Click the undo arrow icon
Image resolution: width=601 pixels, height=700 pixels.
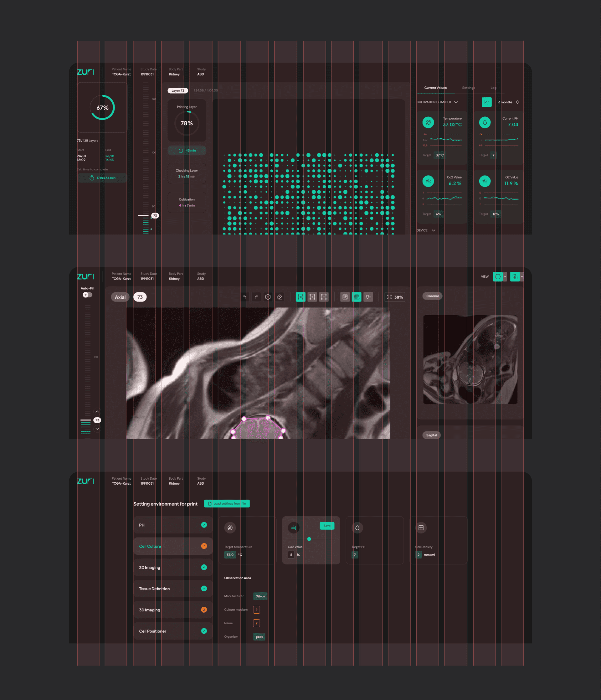[244, 297]
